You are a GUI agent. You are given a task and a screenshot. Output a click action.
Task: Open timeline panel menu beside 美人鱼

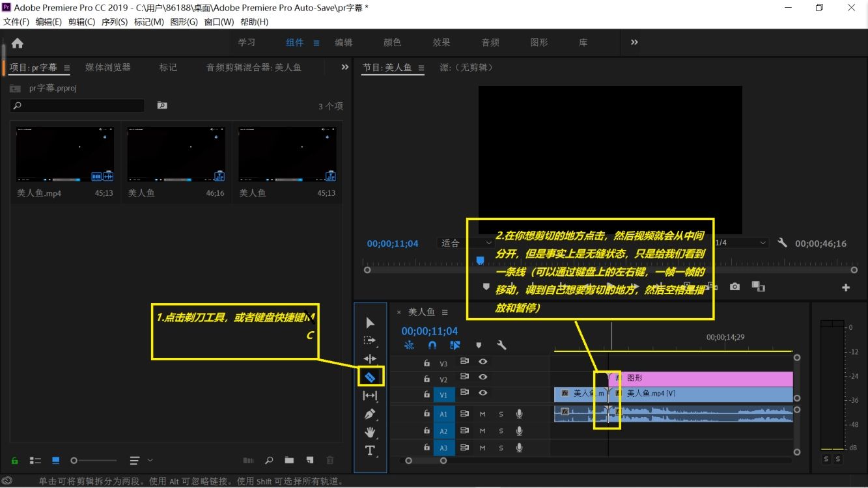[x=445, y=312]
